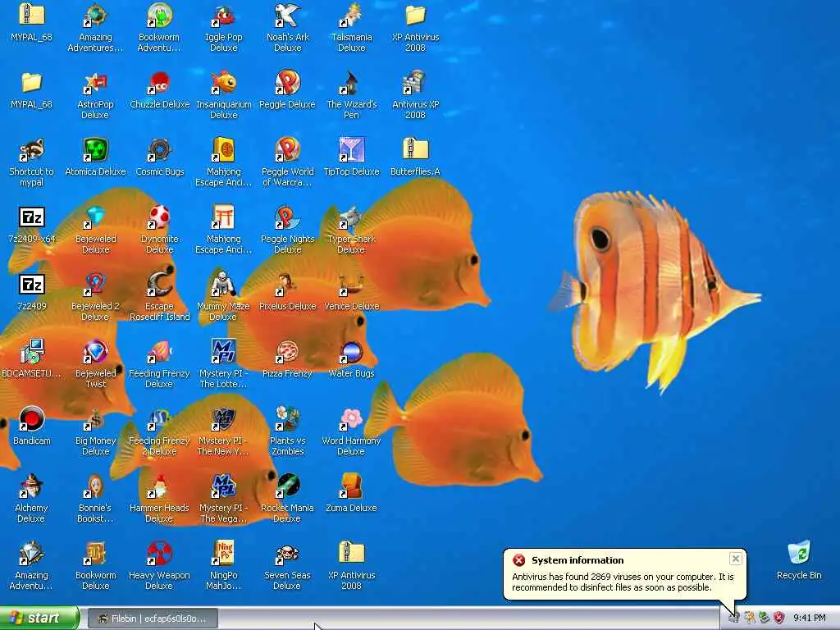Launch Bonnie's Bookstore shortcut

click(95, 486)
